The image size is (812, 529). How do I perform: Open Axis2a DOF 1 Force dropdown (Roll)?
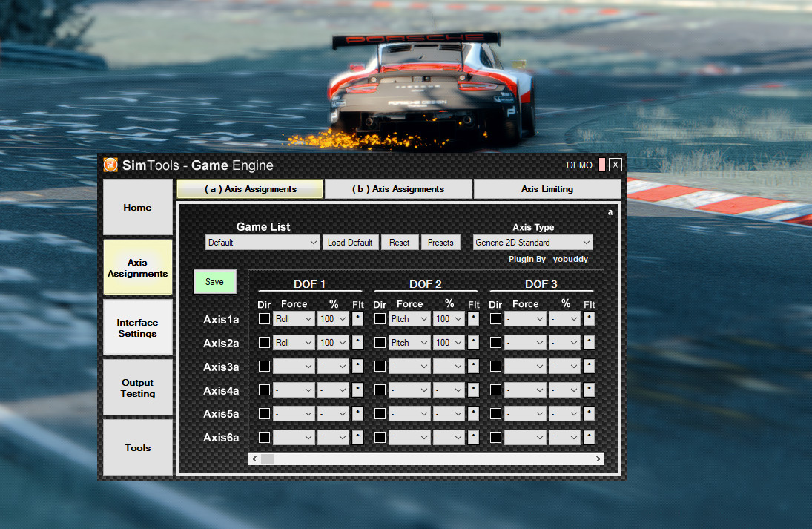(294, 343)
